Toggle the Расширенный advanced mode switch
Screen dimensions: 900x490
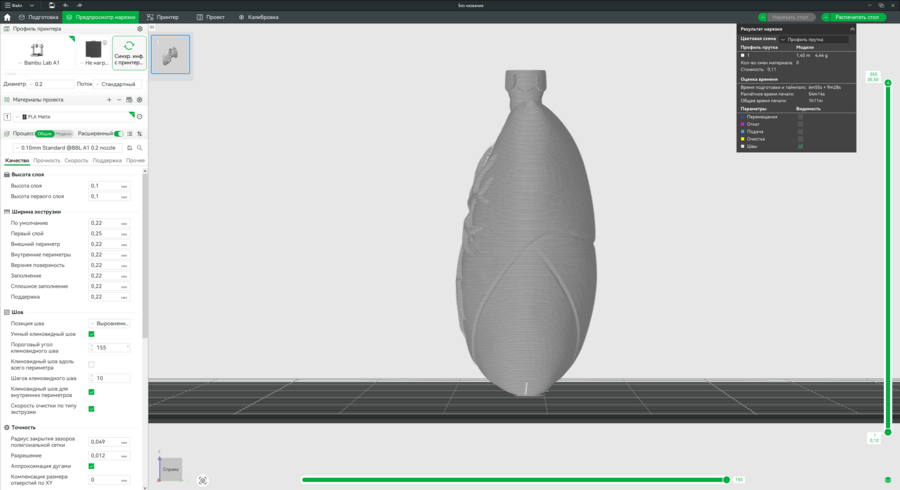(119, 134)
